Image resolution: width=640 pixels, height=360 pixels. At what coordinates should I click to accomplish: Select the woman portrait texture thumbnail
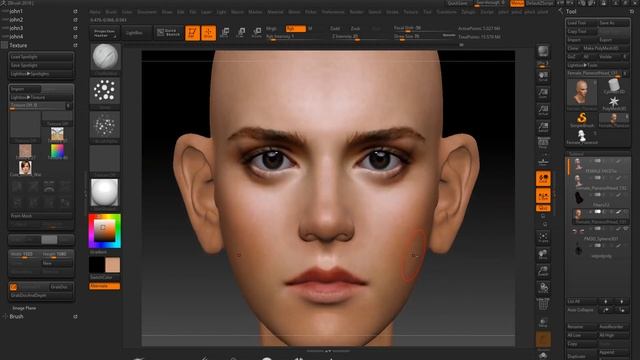click(x=25, y=167)
